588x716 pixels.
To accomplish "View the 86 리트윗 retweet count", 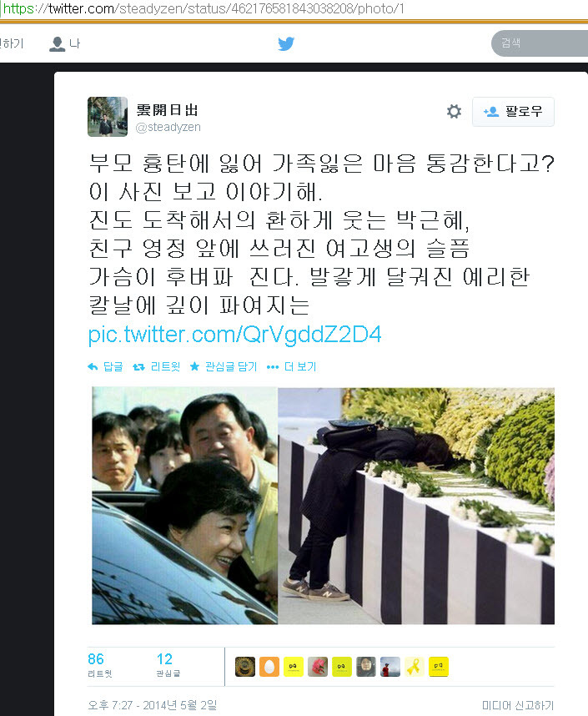I will [x=99, y=665].
